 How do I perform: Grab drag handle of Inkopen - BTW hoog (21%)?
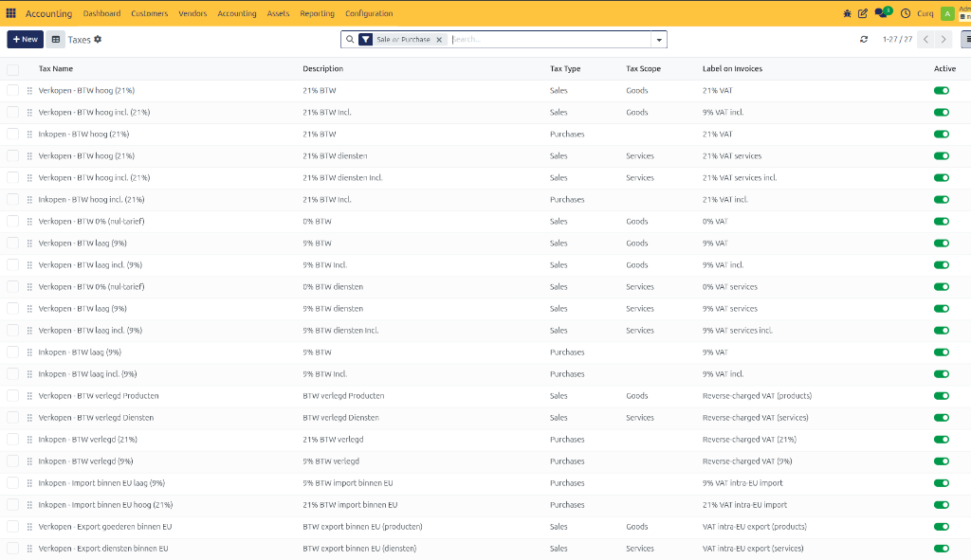pos(29,135)
